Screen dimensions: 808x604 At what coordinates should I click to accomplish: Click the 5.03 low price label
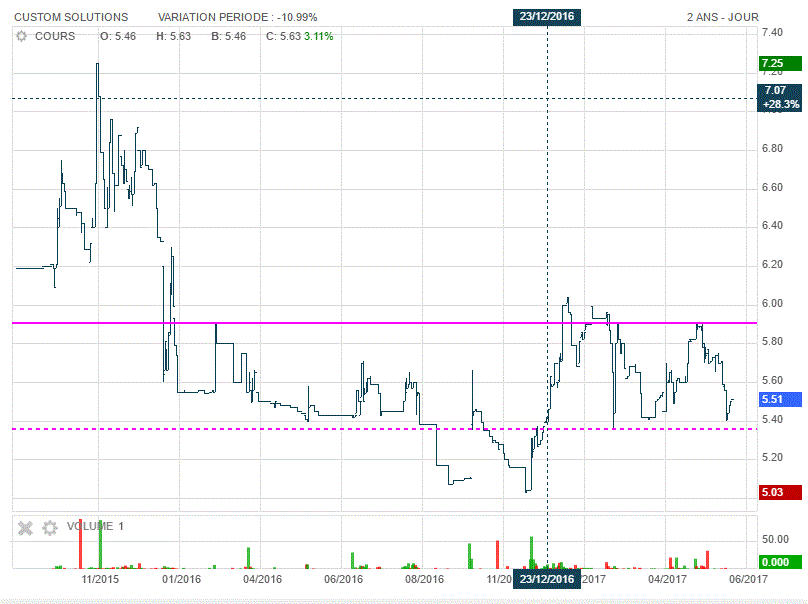click(780, 492)
